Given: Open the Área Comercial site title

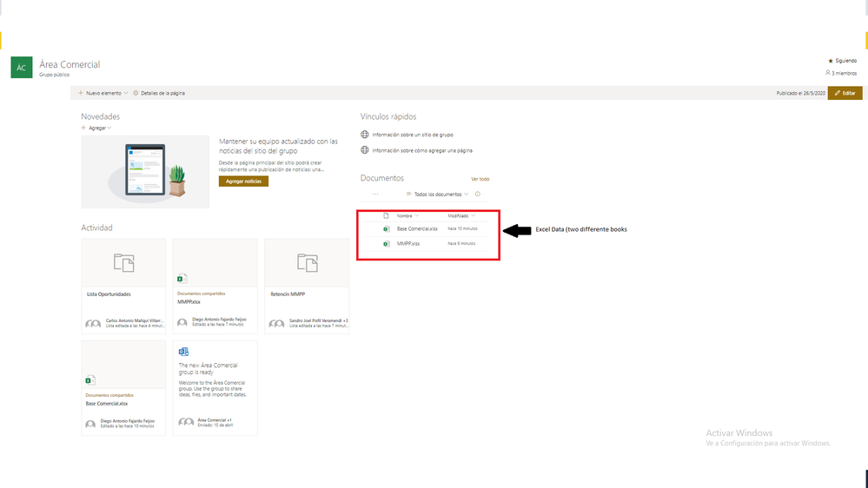Looking at the screenshot, I should click(70, 64).
